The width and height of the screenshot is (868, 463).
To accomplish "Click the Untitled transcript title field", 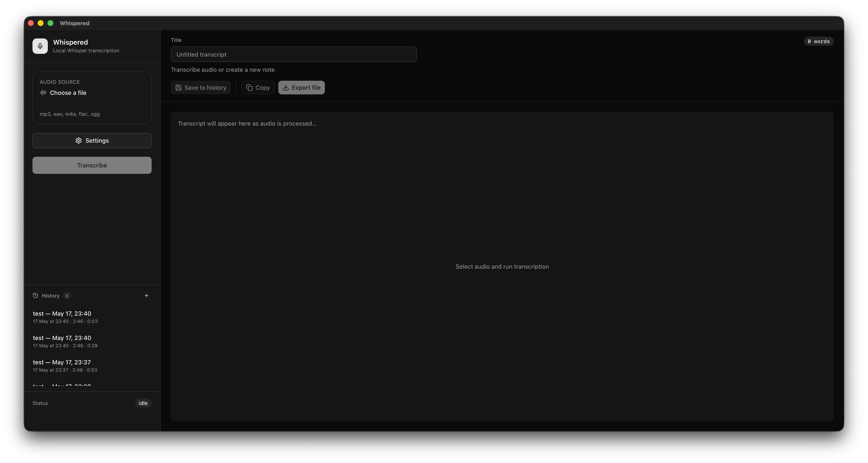I will [294, 54].
